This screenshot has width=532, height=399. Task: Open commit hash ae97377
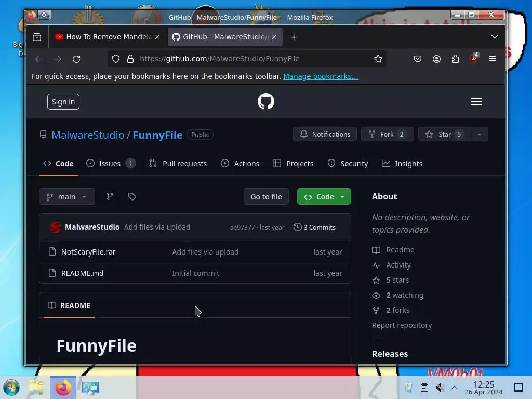tap(242, 228)
